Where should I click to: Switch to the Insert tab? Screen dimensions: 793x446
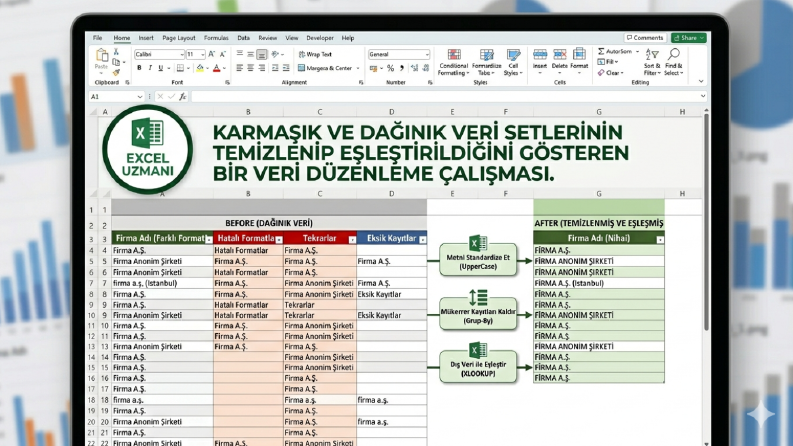click(x=146, y=38)
